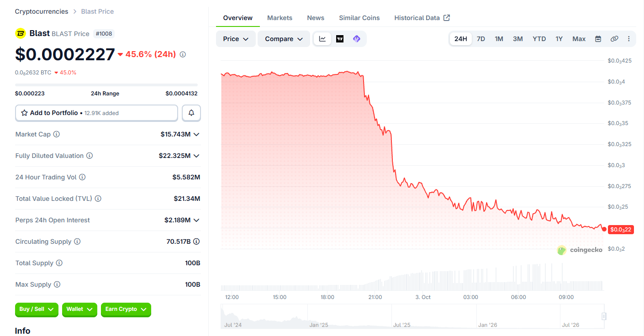Open the Wallet dropdown
This screenshot has width=644, height=336.
(x=79, y=310)
